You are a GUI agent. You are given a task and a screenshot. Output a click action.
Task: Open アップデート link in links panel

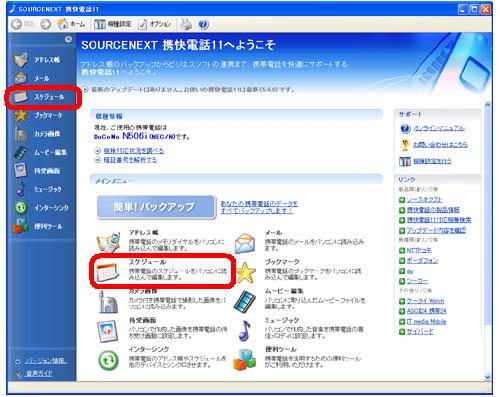436,230
